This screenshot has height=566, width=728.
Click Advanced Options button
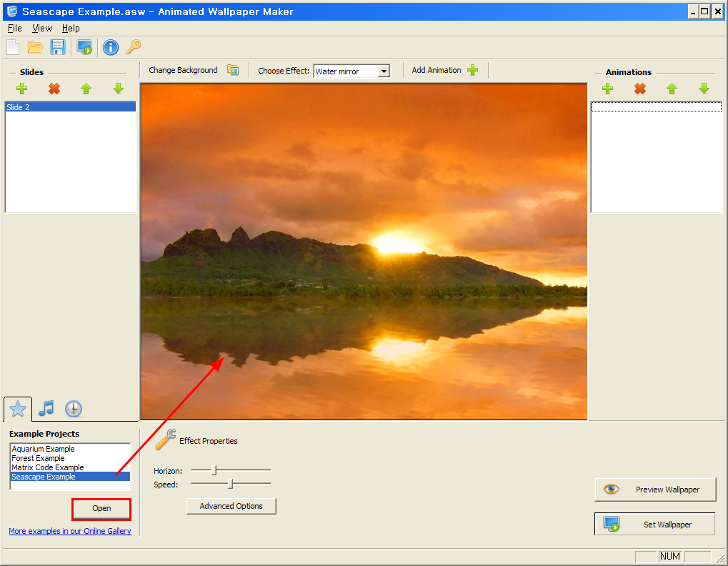tap(231, 506)
